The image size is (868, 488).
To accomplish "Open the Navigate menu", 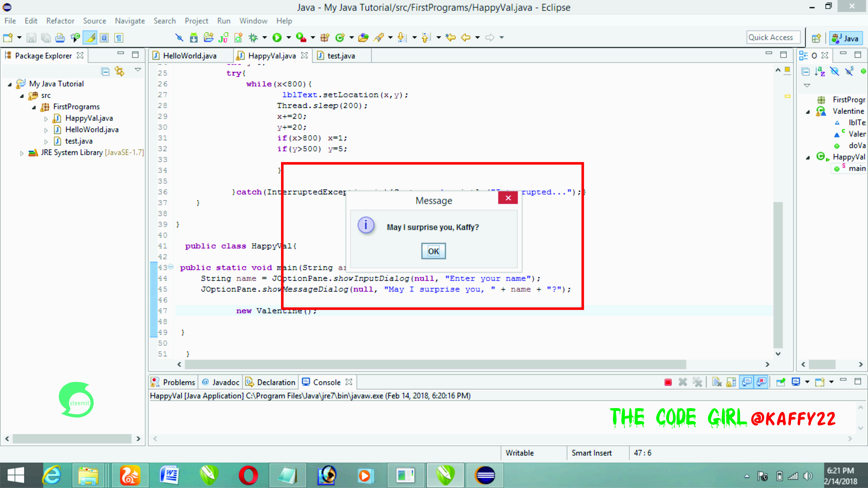I will click(130, 21).
